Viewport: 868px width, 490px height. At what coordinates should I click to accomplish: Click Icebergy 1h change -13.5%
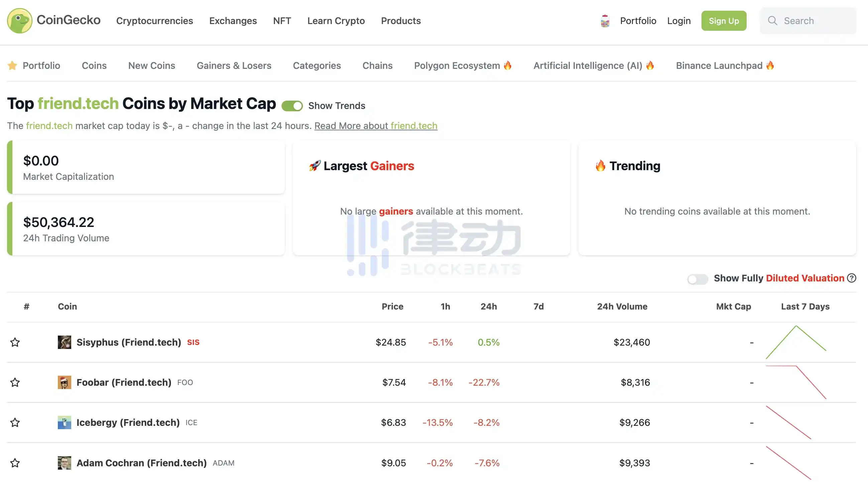click(x=437, y=422)
